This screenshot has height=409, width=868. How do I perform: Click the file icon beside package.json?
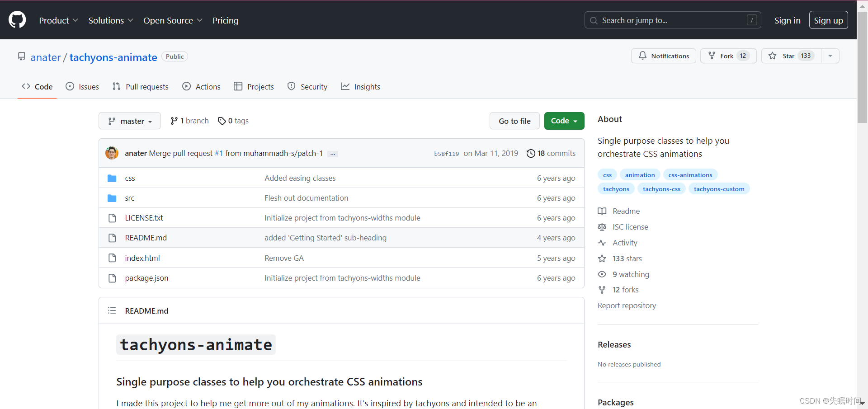[x=112, y=278]
